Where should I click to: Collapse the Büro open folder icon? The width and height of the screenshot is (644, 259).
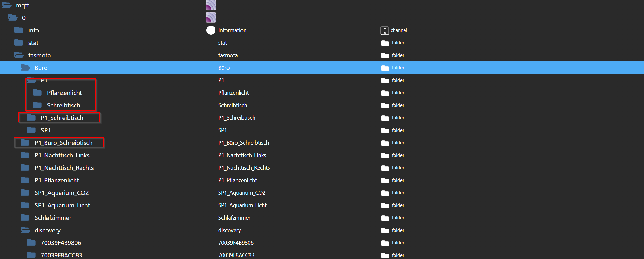[x=25, y=67]
